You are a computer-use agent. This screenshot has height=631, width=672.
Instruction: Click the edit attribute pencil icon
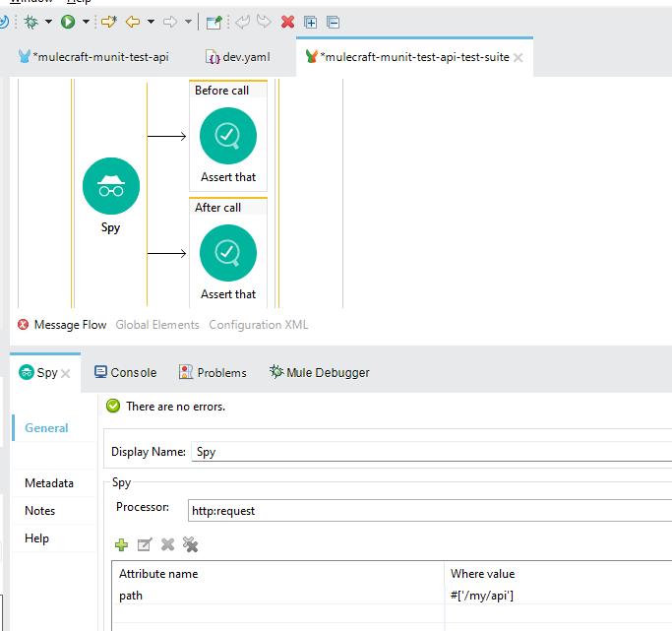[x=145, y=544]
